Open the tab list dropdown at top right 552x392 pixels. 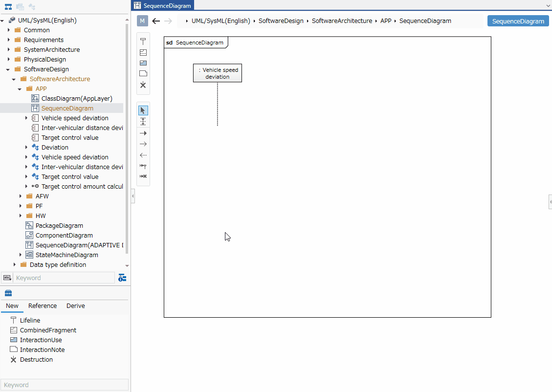pyautogui.click(x=548, y=6)
